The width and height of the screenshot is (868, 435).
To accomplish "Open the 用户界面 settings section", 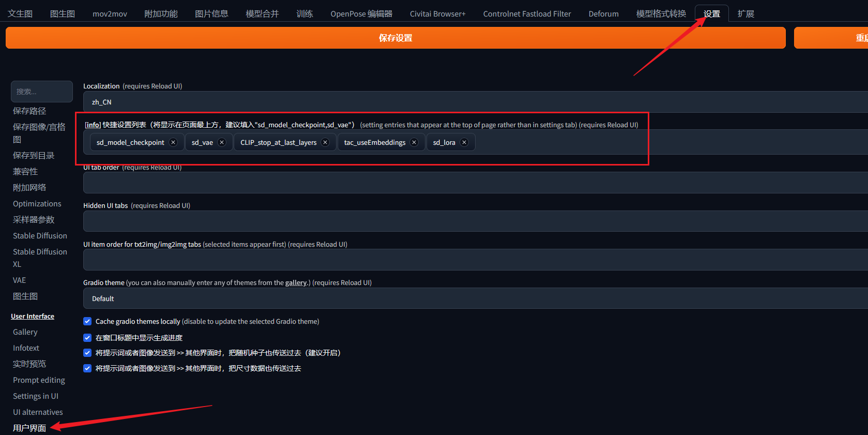I will [29, 428].
